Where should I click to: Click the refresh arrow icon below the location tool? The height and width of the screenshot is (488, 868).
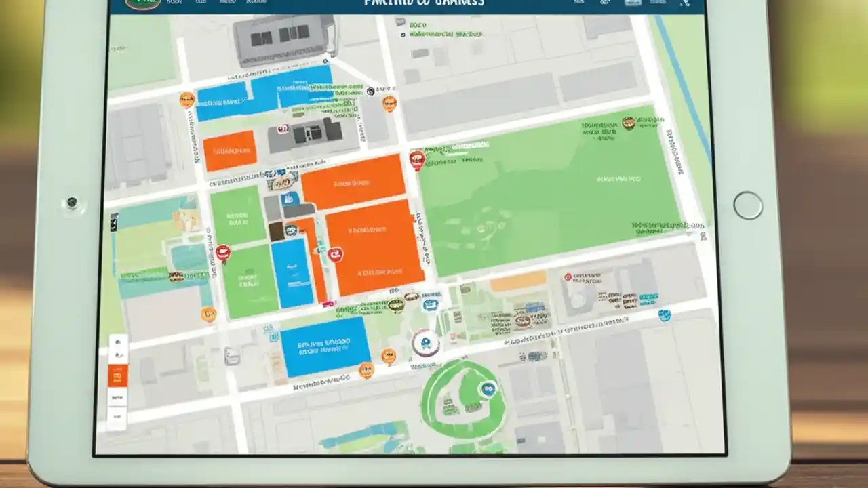click(x=119, y=356)
